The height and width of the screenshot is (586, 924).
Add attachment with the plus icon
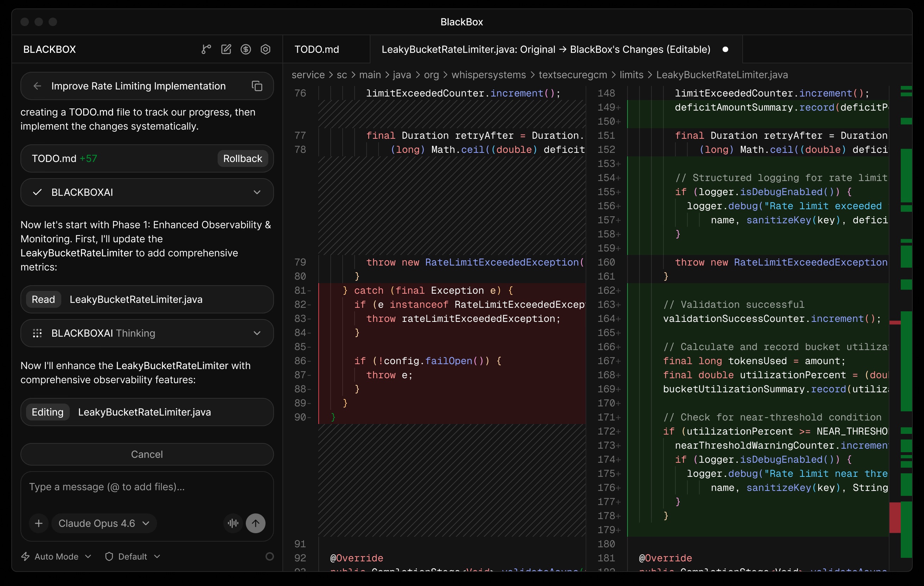tap(39, 523)
